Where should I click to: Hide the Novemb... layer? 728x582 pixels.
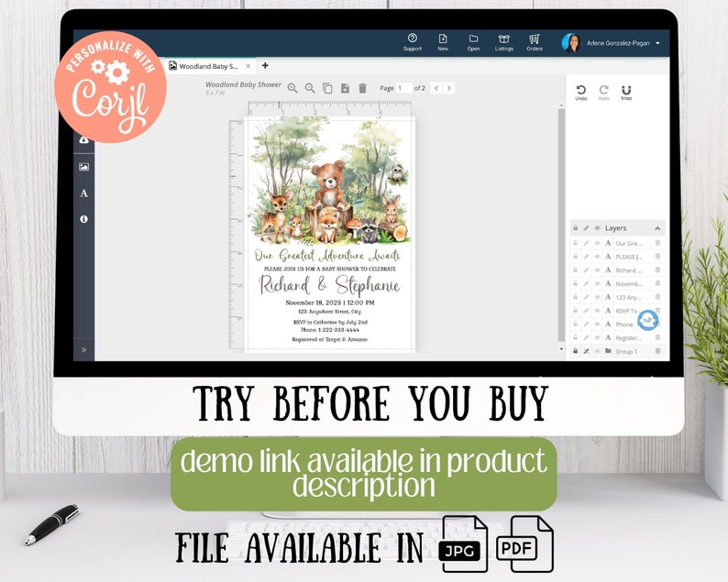(597, 283)
